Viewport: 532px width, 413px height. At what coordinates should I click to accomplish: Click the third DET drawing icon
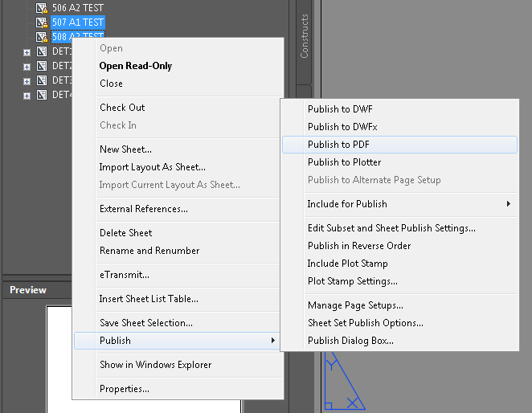click(42, 80)
